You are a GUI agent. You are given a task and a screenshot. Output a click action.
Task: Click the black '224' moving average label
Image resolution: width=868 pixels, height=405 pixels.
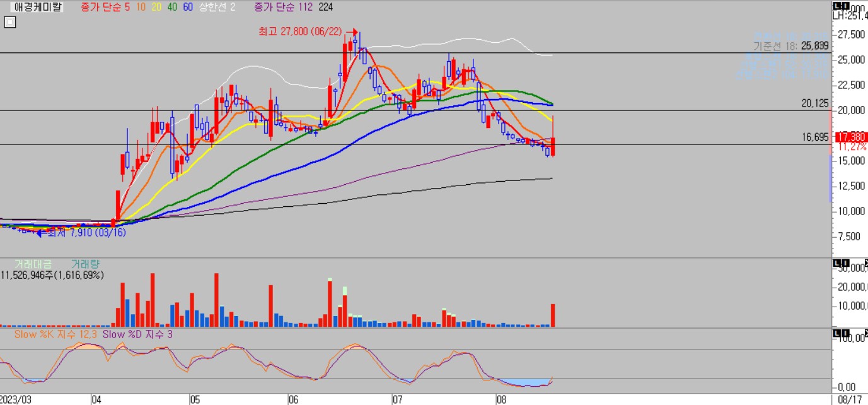(326, 8)
